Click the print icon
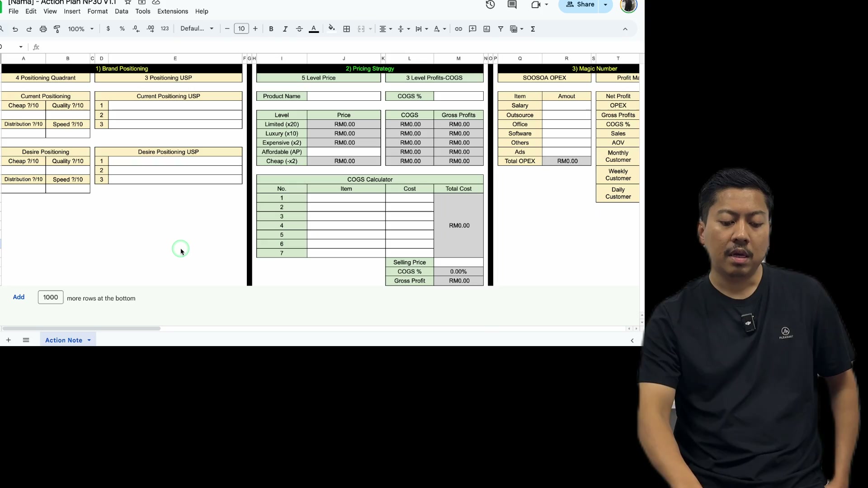The height and width of the screenshot is (488, 868). 43,29
